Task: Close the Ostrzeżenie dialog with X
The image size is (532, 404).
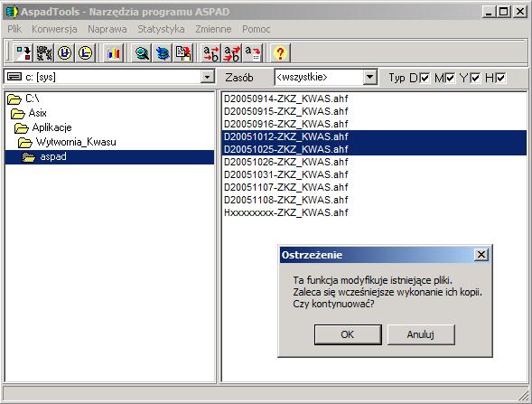Action: tap(481, 255)
